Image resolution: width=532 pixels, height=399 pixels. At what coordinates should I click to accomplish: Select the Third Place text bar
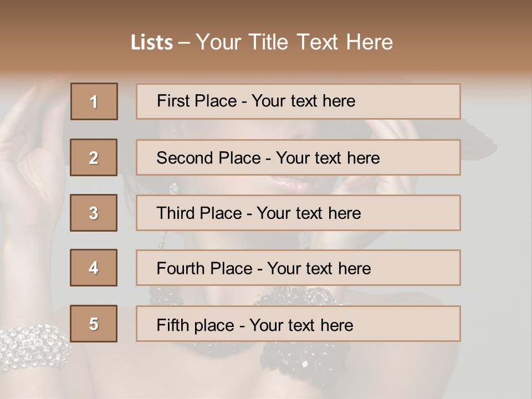click(298, 213)
